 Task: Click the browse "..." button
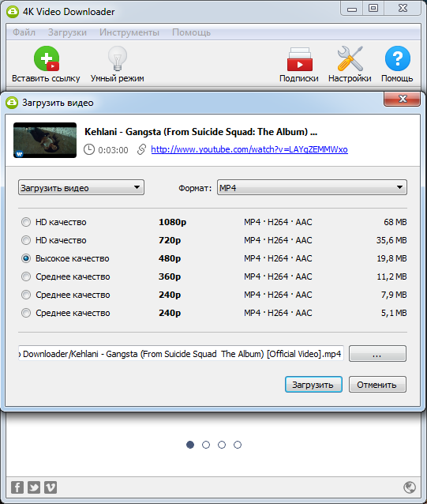(x=377, y=354)
